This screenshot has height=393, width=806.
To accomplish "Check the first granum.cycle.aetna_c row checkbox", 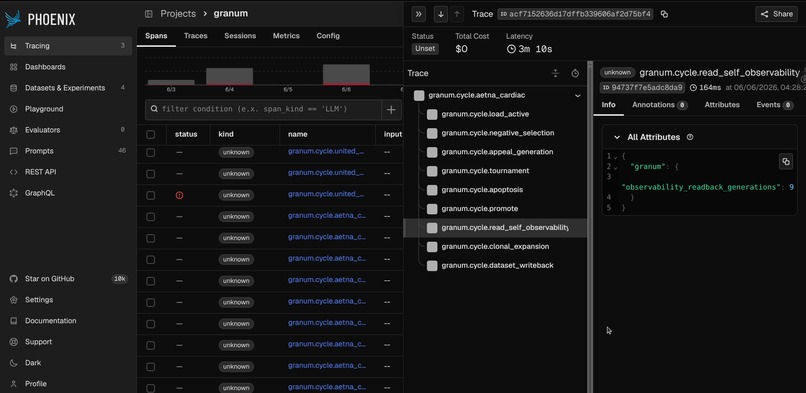I will point(151,217).
